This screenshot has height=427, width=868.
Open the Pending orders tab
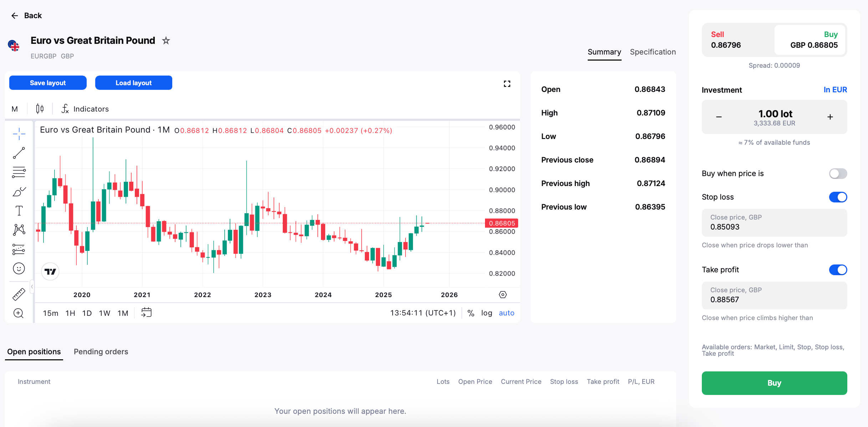(101, 352)
